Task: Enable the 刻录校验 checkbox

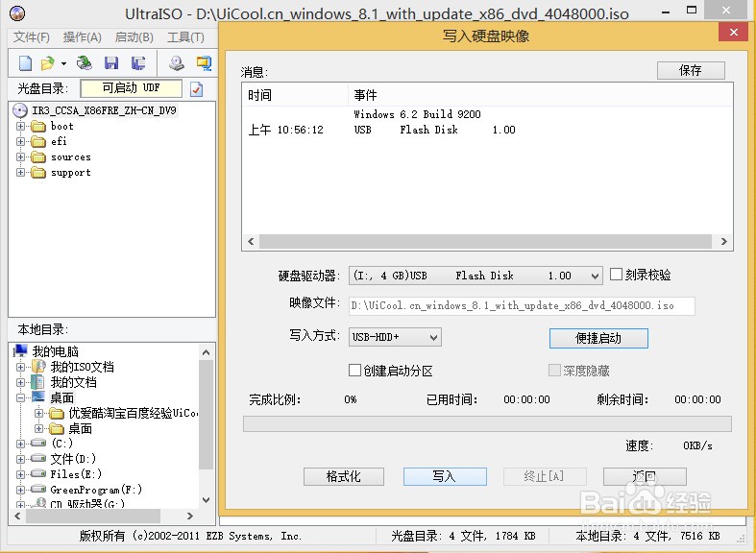Action: click(x=616, y=274)
